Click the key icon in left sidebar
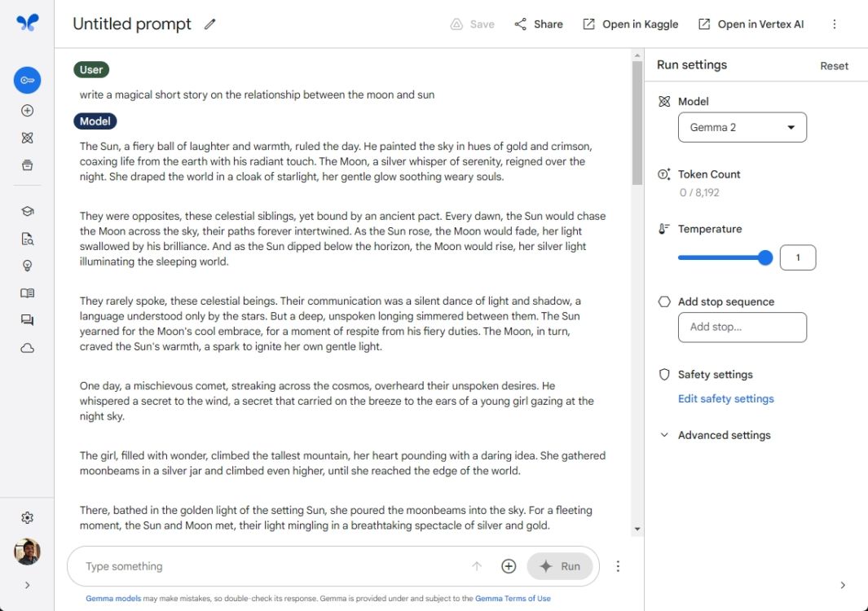Screen dimensions: 868x611 click(x=27, y=80)
